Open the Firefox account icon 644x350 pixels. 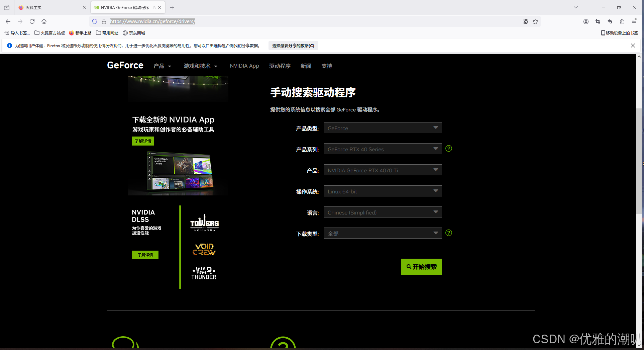point(586,21)
